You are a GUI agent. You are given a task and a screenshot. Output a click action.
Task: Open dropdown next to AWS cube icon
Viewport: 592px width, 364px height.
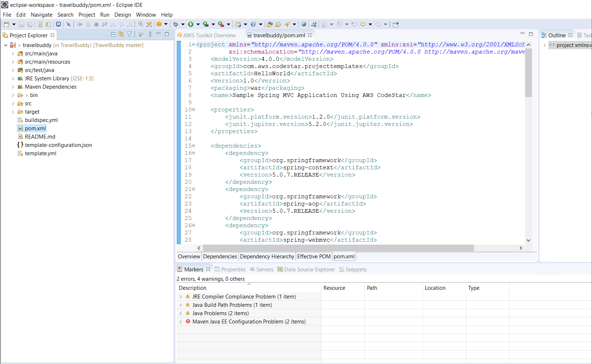166,24
